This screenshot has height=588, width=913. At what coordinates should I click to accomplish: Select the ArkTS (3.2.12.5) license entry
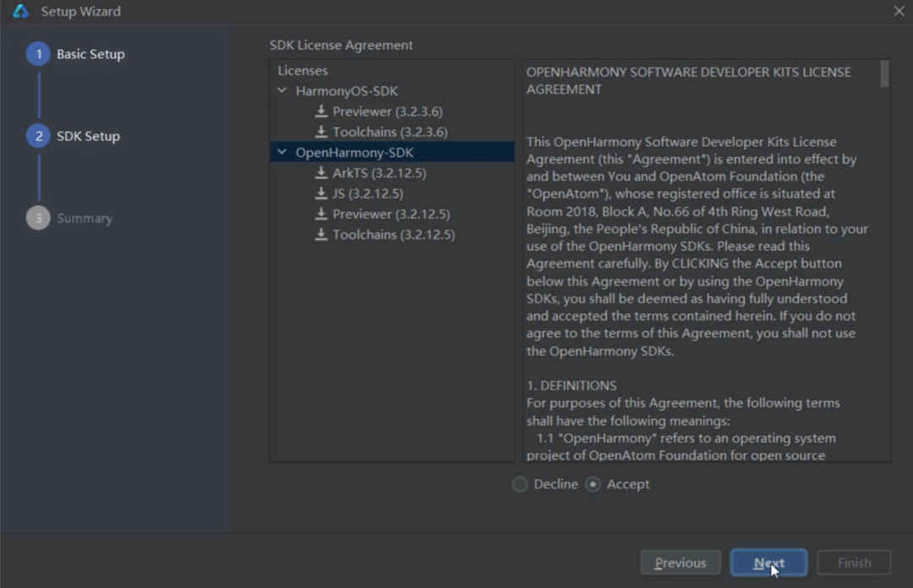(x=379, y=173)
